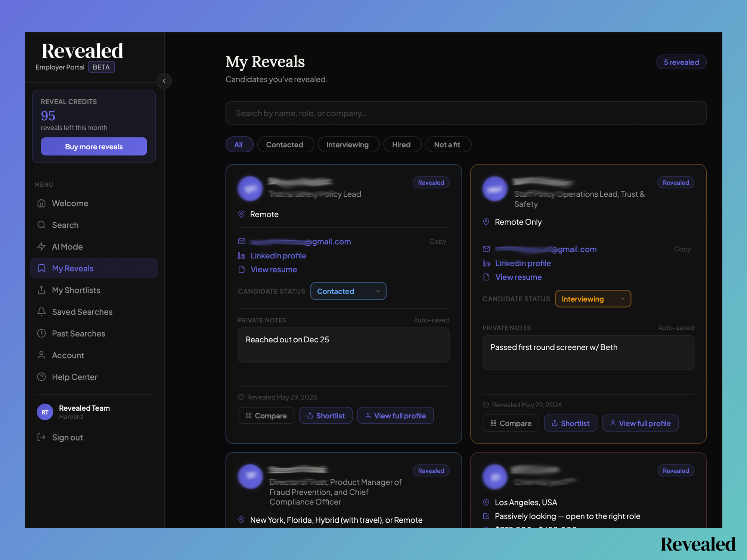Open the Contacted candidate status dropdown
The height and width of the screenshot is (560, 747).
(348, 291)
